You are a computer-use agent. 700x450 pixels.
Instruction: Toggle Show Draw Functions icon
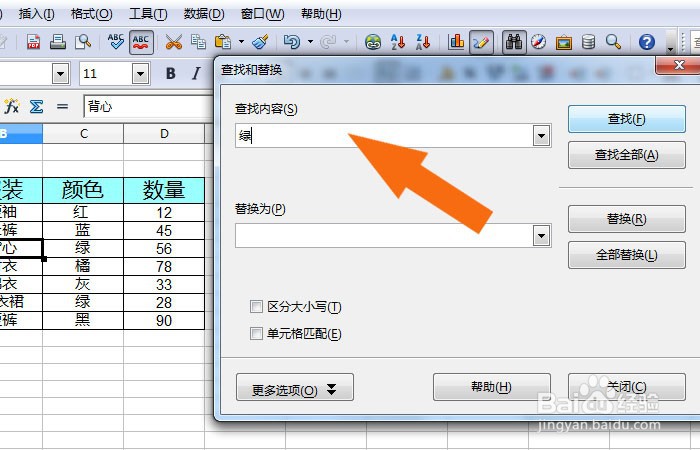click(x=481, y=42)
